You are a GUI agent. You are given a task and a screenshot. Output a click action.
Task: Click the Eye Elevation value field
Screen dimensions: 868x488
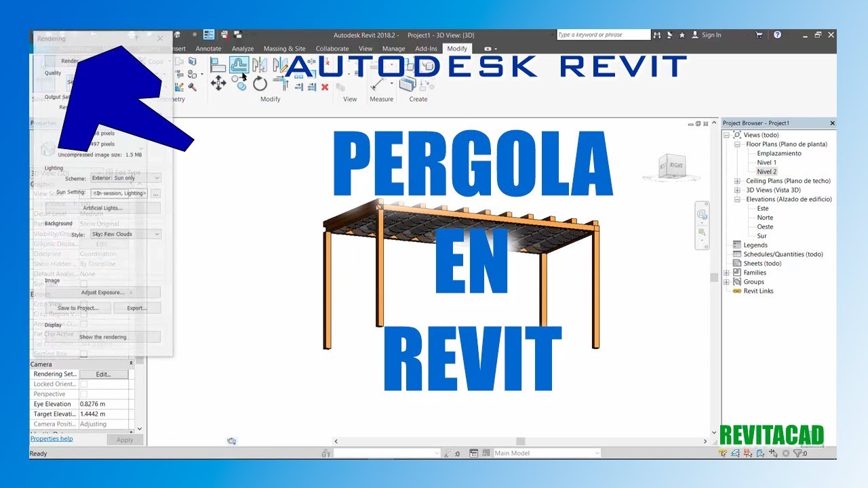(x=103, y=404)
